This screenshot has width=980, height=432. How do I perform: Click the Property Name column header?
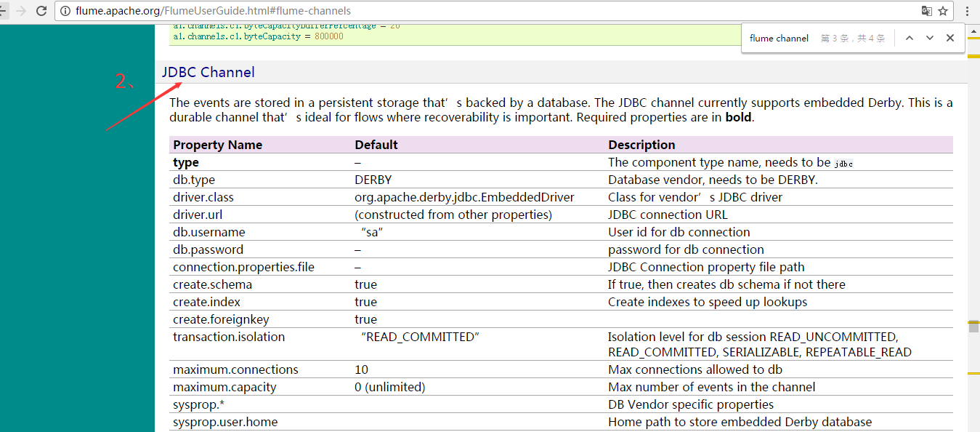[217, 145]
